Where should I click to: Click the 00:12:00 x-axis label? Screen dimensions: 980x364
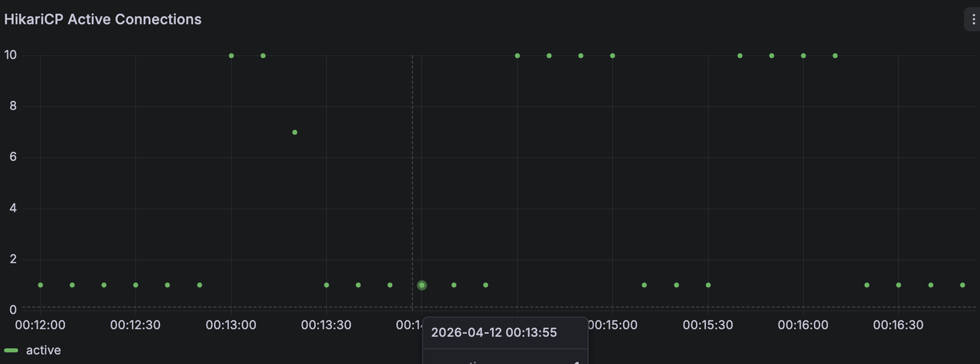coord(41,325)
